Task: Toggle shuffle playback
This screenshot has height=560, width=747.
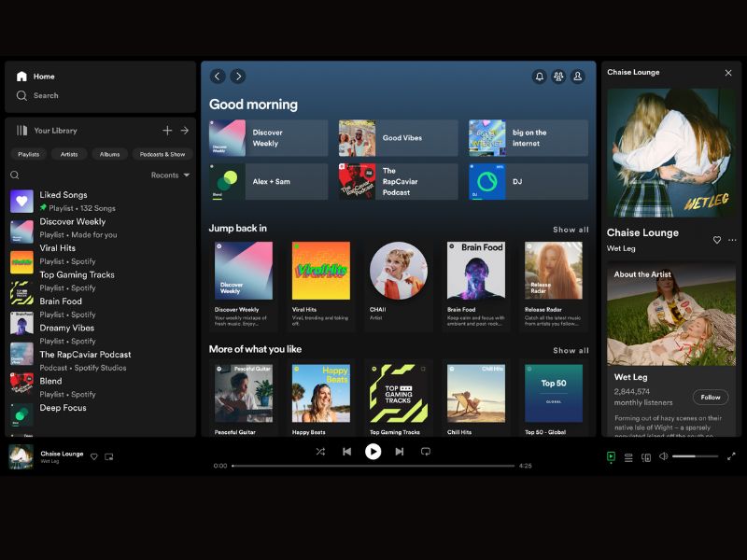Action: [320, 452]
